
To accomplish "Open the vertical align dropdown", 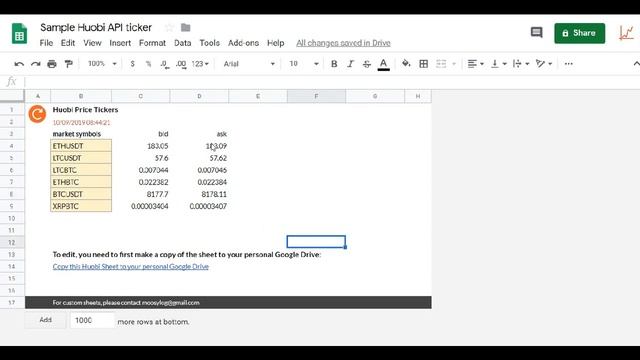I will click(x=498, y=64).
